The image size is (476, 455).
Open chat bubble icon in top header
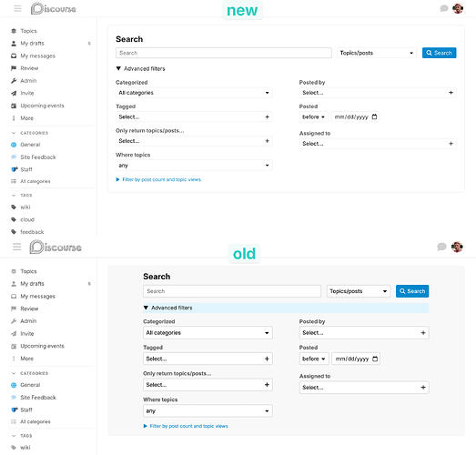tap(444, 8)
